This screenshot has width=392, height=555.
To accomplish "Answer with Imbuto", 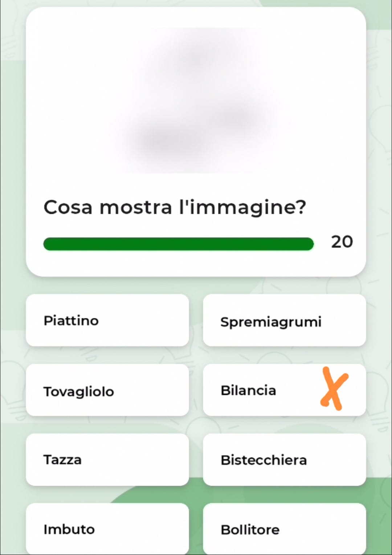I will pyautogui.click(x=107, y=529).
